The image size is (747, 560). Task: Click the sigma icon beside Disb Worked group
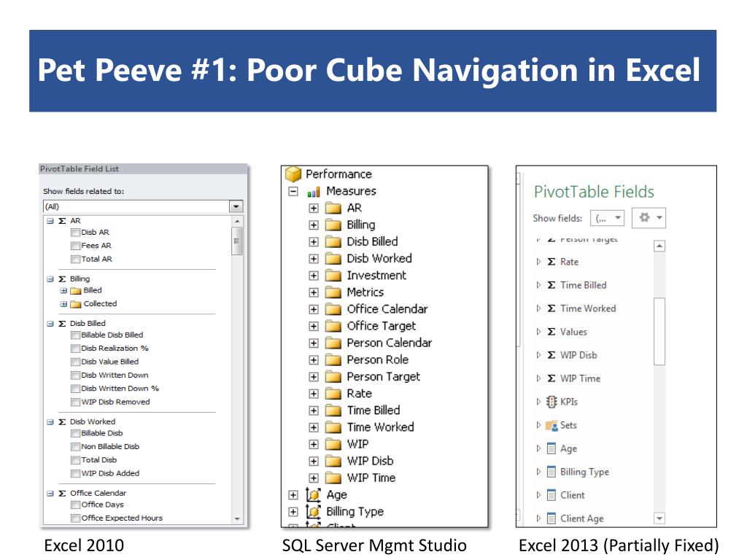pos(62,422)
